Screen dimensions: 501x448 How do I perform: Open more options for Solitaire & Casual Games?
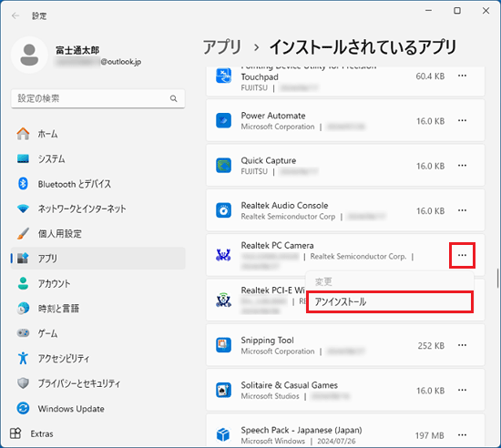coord(462,391)
